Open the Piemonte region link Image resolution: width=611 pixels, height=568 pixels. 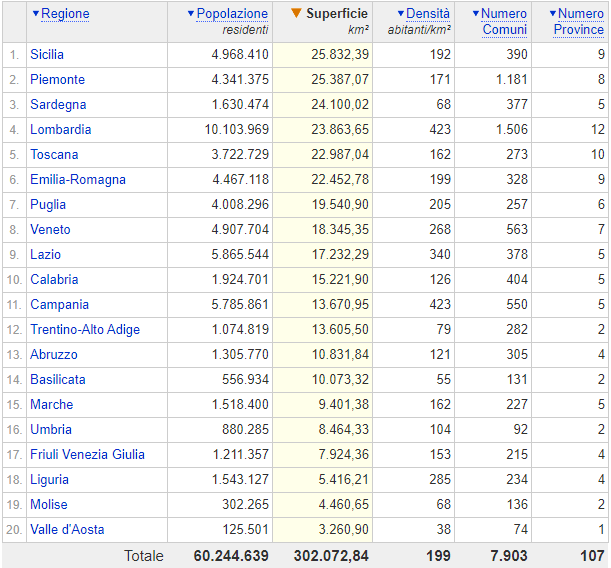point(57,79)
